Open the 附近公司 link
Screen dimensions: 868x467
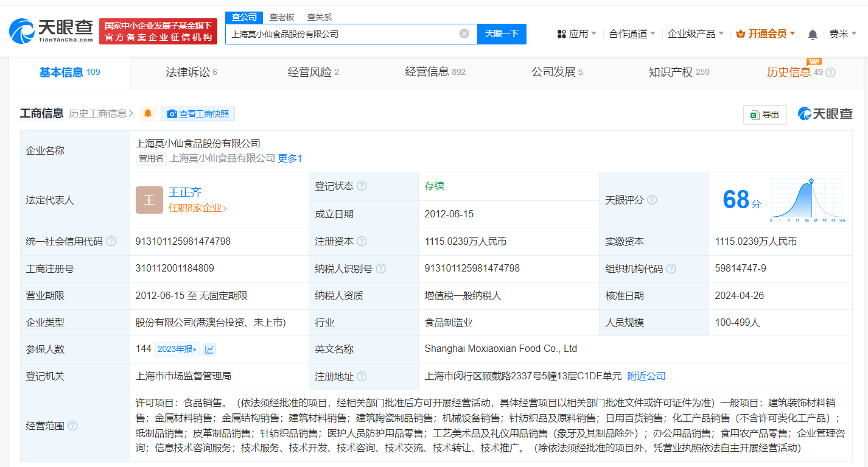pyautogui.click(x=646, y=376)
